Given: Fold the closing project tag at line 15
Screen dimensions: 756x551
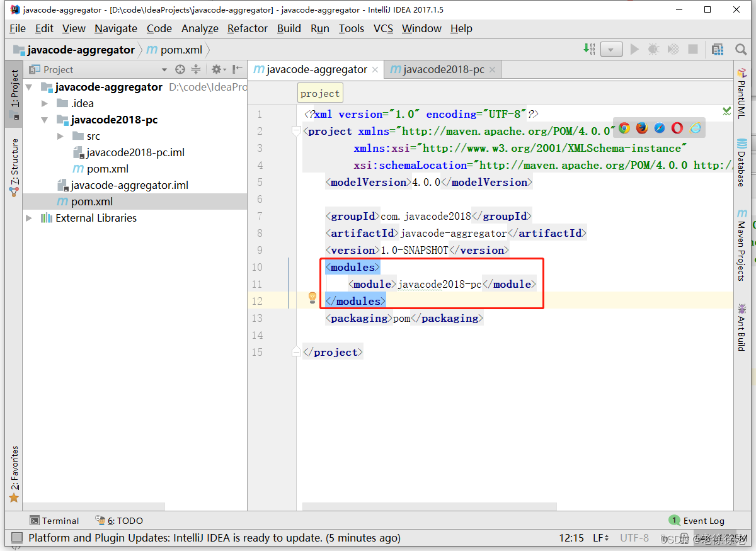Looking at the screenshot, I should 296,353.
